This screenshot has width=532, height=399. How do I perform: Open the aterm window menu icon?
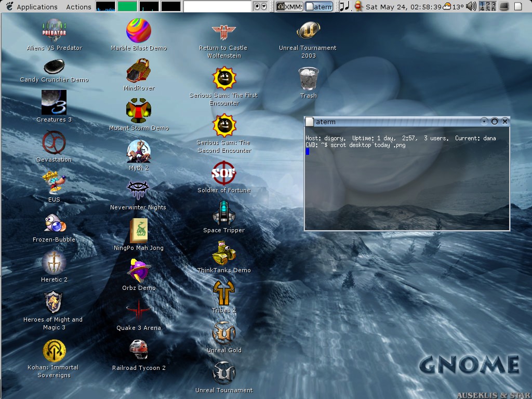(x=309, y=122)
